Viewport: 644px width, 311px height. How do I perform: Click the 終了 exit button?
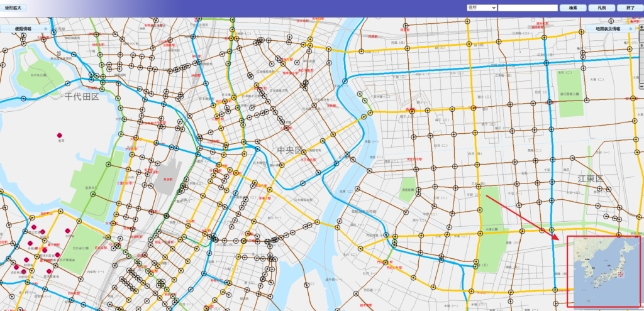tap(630, 8)
